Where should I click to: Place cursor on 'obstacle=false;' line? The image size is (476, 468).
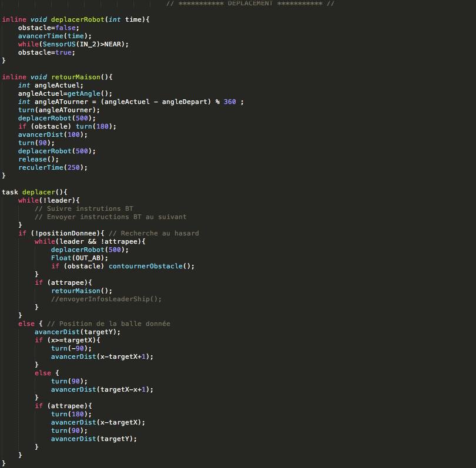pos(49,28)
